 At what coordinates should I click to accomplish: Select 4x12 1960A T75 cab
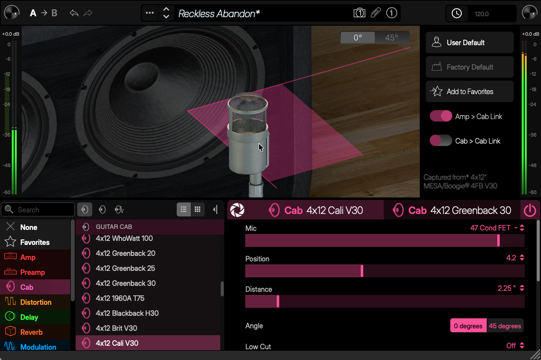148,298
